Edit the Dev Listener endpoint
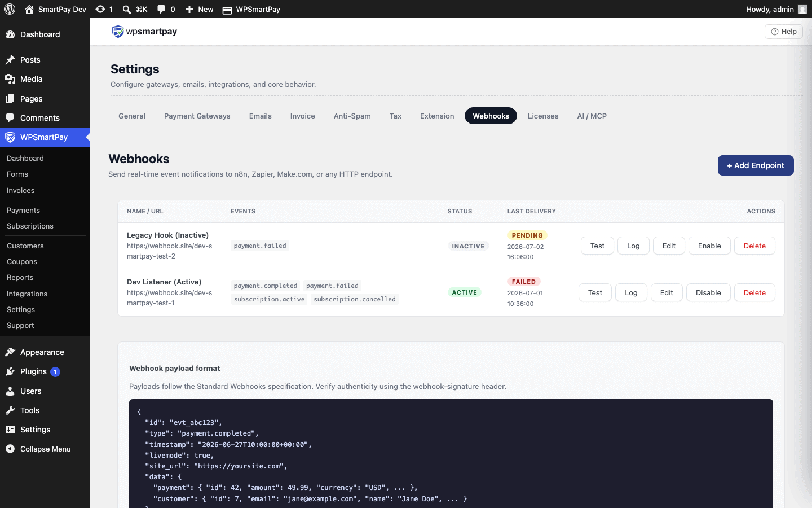This screenshot has width=812, height=508. [x=667, y=292]
